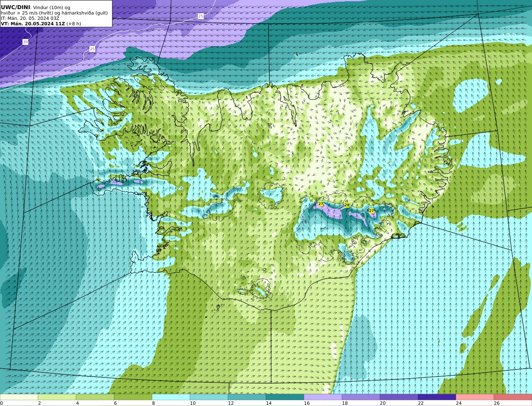The image size is (532, 406).
Task: Click the '30' gust contour label
Action: click(x=25, y=42)
